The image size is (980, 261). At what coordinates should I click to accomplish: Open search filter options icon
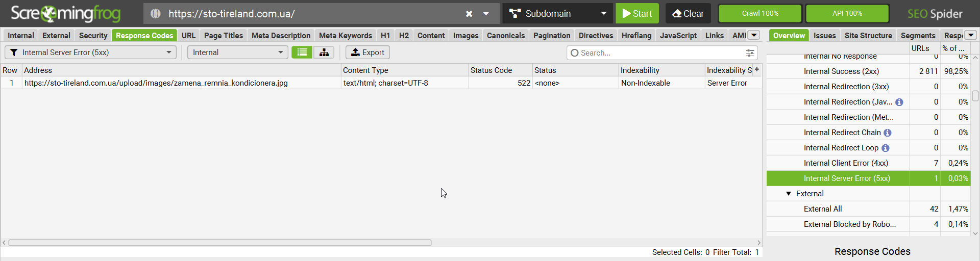[x=750, y=53]
